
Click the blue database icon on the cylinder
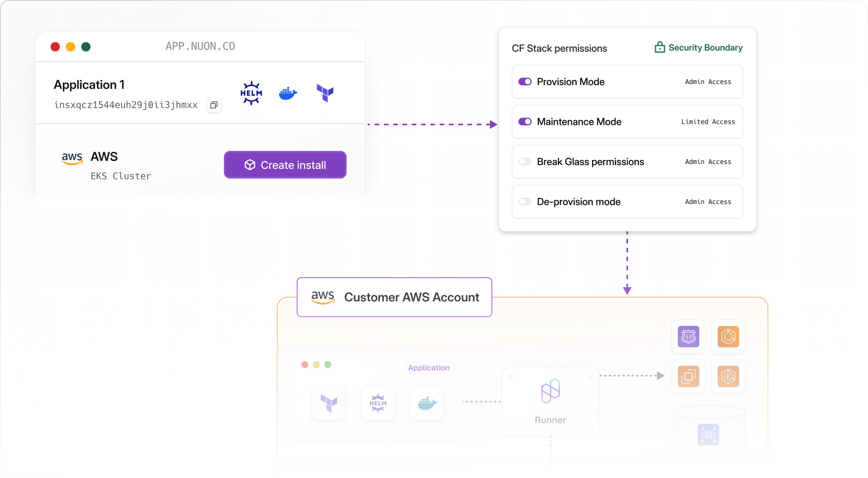[x=708, y=435]
